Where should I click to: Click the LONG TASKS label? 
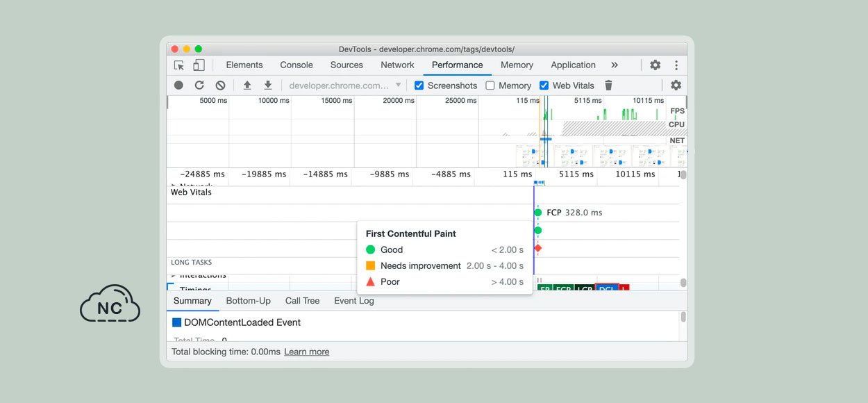click(x=192, y=263)
